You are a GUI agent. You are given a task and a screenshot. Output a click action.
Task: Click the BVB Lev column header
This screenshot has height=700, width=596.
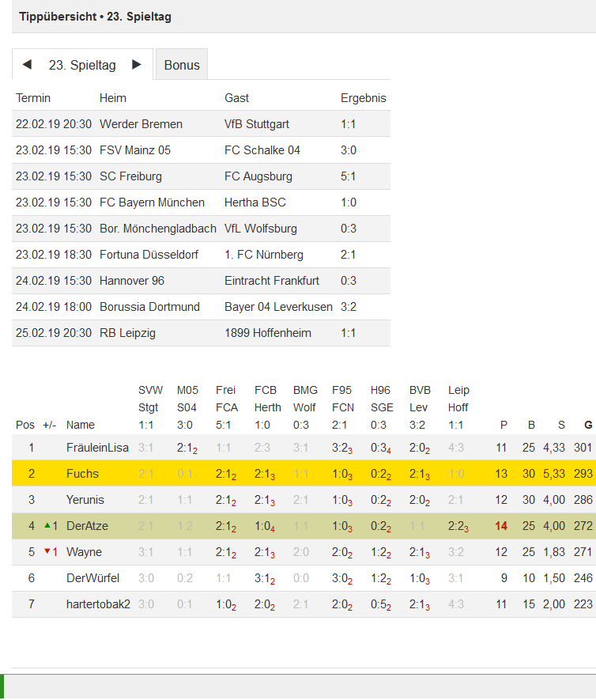[x=420, y=399]
